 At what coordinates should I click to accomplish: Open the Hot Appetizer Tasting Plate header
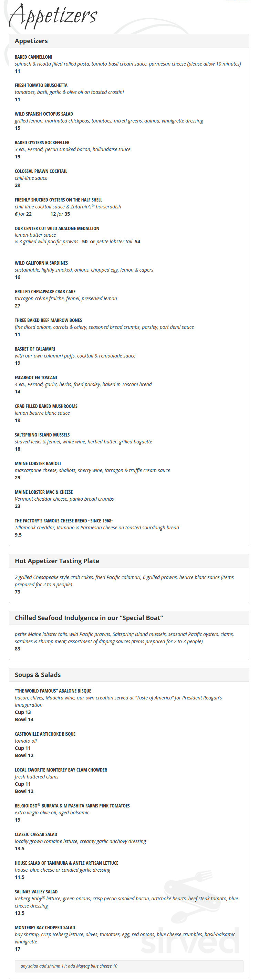pos(129,561)
